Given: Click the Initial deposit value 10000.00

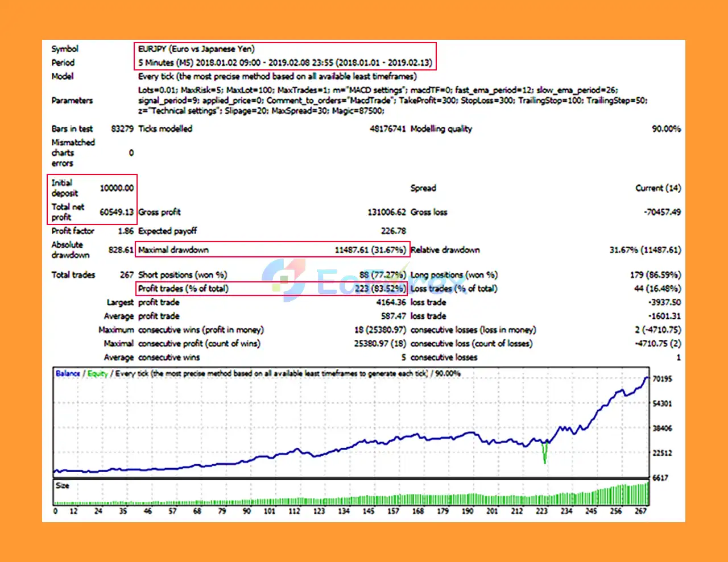Looking at the screenshot, I should tap(118, 188).
